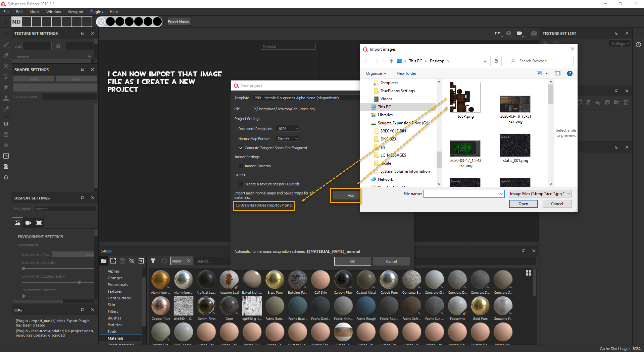Click the screenshot camera icon in viewport
Viewport: 644px width, 352px height.
click(534, 34)
